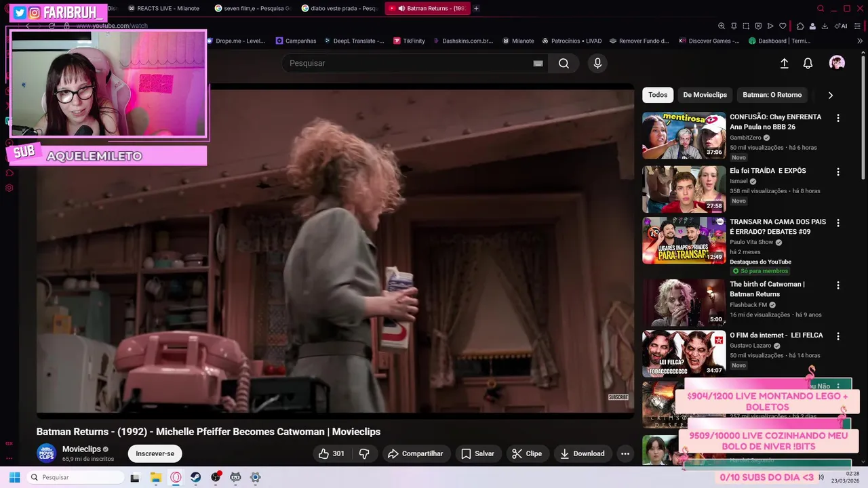Switch to the diabo veste prada tab

click(339, 8)
